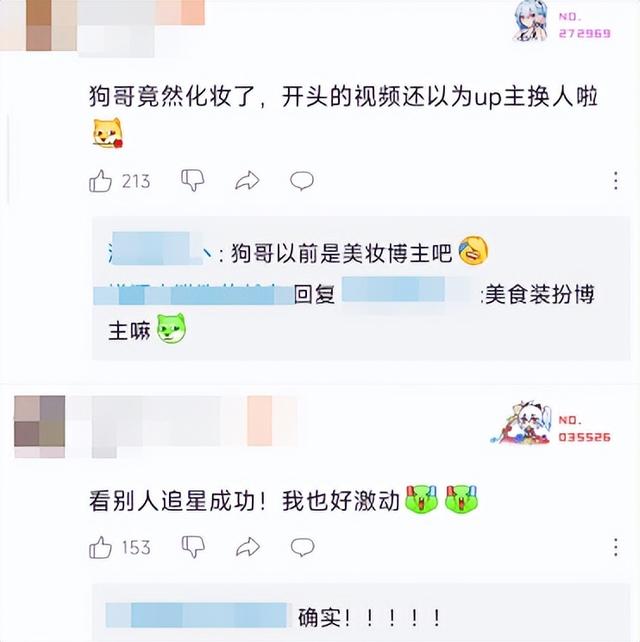
Task: Share the comment about 狗哥竟然化妆了
Action: coord(247,181)
